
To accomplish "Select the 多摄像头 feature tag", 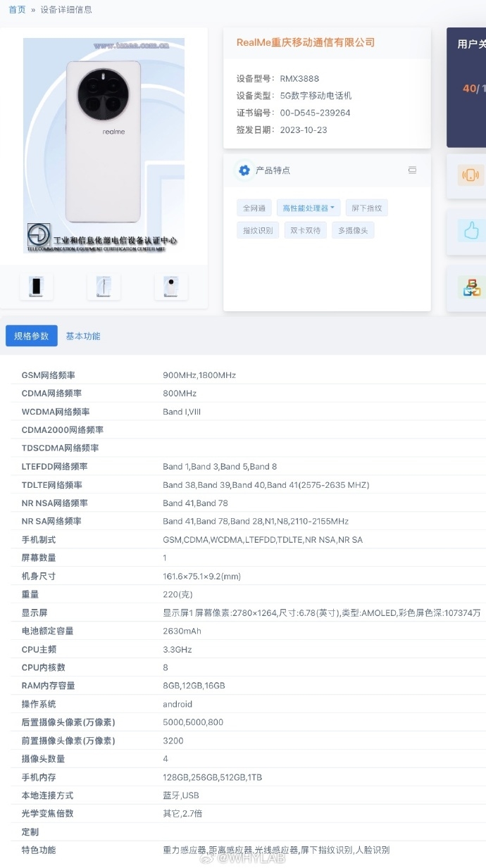I will [353, 230].
